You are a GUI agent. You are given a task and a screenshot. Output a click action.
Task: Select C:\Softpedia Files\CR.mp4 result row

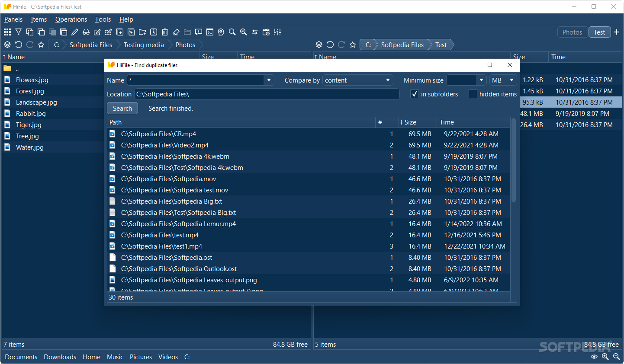pyautogui.click(x=309, y=134)
